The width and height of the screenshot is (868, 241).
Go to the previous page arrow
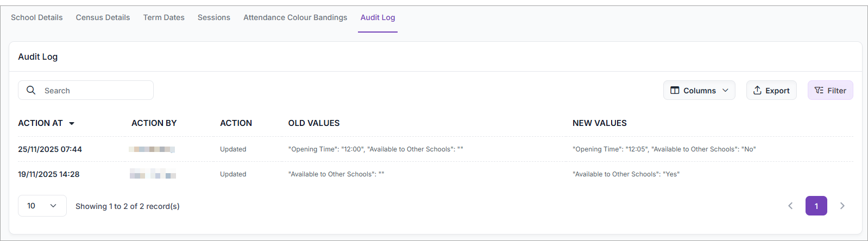click(790, 206)
